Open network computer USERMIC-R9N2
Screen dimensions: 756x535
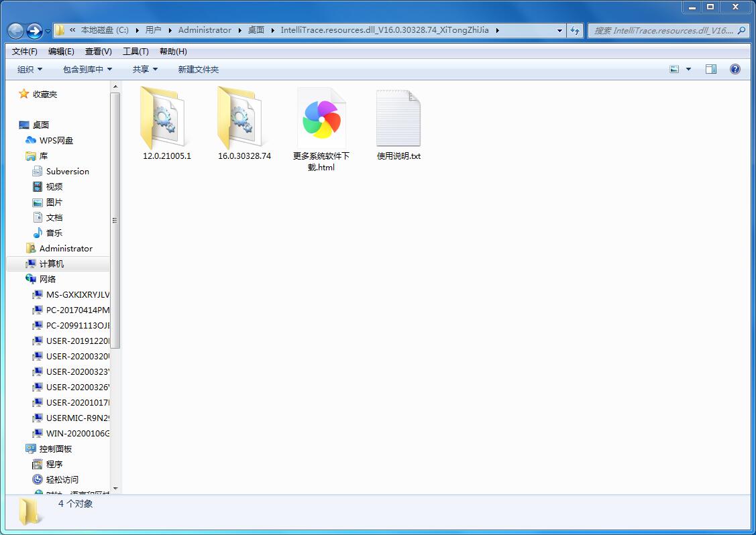click(x=78, y=418)
